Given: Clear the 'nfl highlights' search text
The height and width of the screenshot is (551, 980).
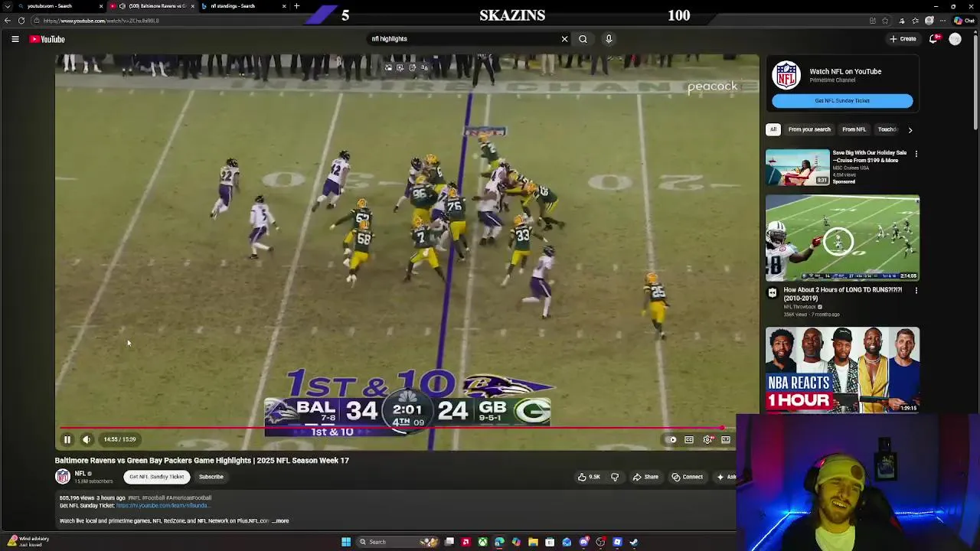Looking at the screenshot, I should (564, 39).
